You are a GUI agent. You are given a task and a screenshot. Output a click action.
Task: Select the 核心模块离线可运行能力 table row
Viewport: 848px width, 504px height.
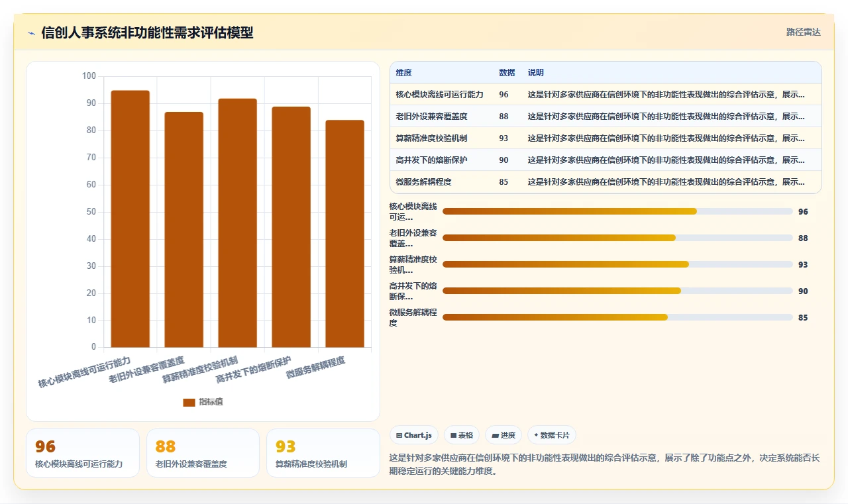[x=606, y=95]
